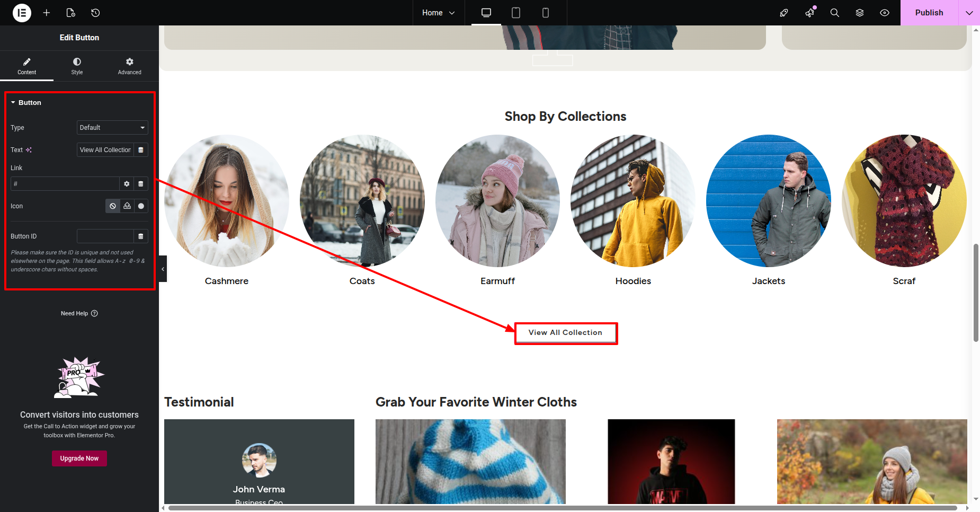Viewport: 980px width, 512px height.
Task: Toggle the preview changes eye icon
Action: tap(884, 13)
